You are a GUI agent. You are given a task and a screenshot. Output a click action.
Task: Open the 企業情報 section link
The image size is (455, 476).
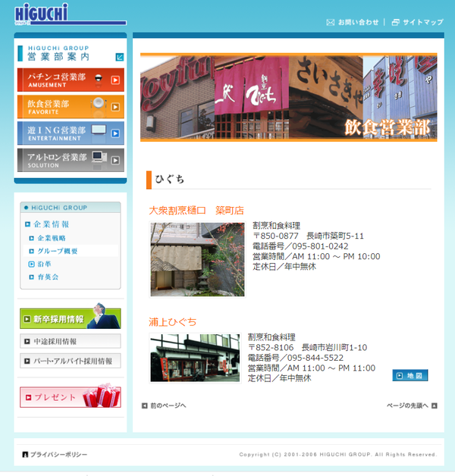pyautogui.click(x=52, y=224)
